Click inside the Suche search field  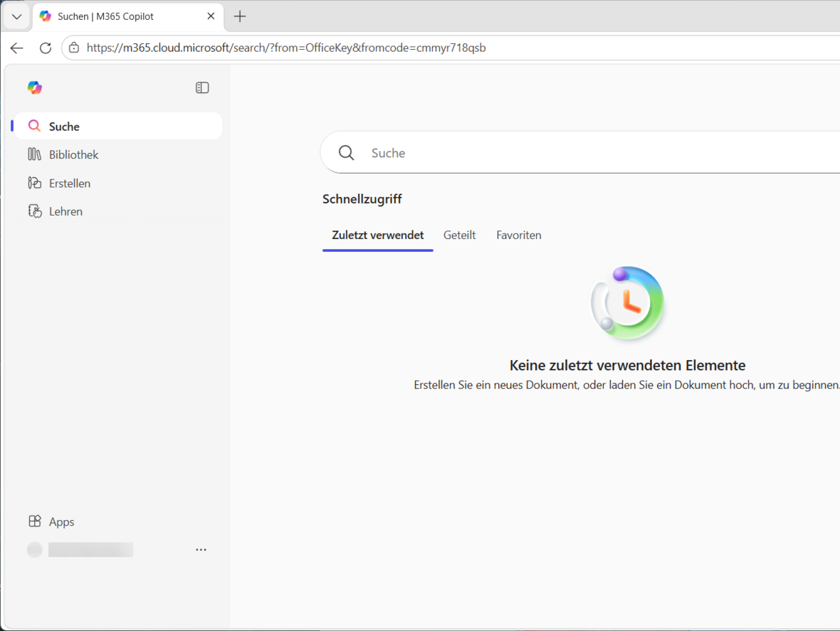[569, 153]
